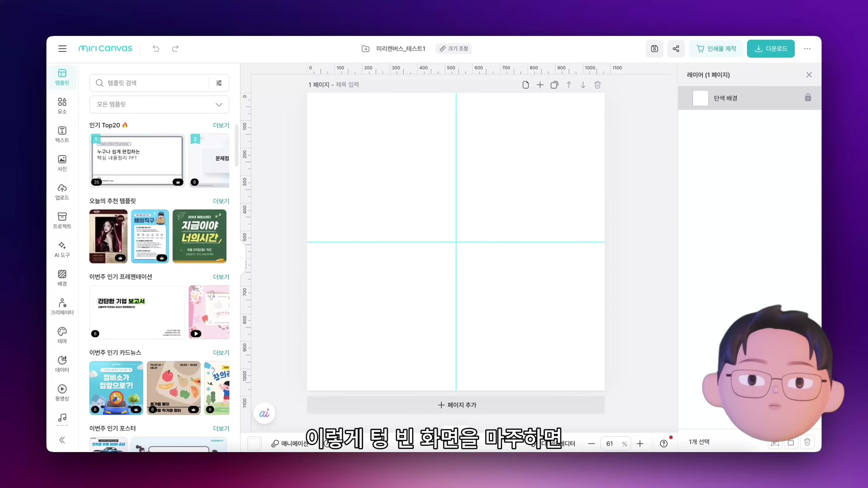Screen dimensions: 868x488
Task: Click the 페이지 추가 add page button
Action: 456,405
